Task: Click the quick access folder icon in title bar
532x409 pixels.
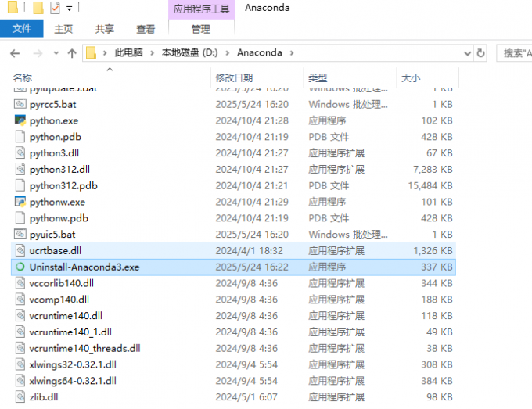Action: pyautogui.click(x=13, y=7)
